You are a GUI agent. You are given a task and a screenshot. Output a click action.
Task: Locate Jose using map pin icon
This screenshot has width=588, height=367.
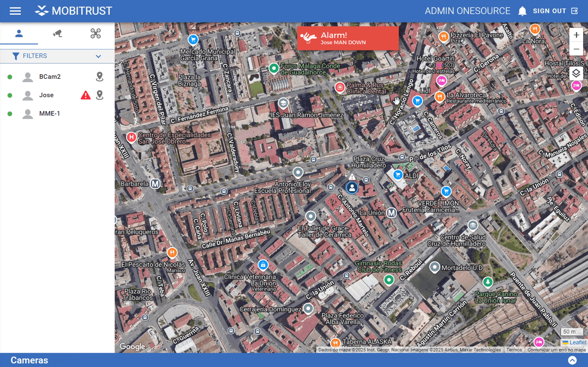pyautogui.click(x=100, y=95)
